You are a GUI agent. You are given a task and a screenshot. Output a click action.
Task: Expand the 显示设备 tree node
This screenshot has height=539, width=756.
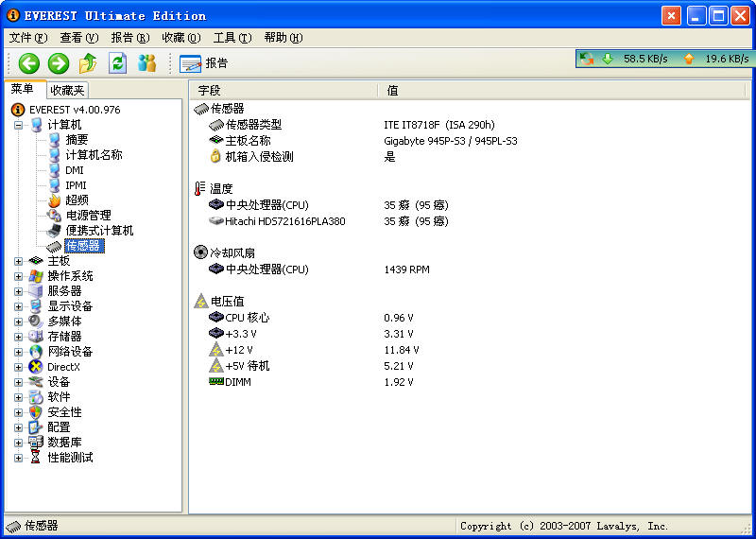coord(18,306)
